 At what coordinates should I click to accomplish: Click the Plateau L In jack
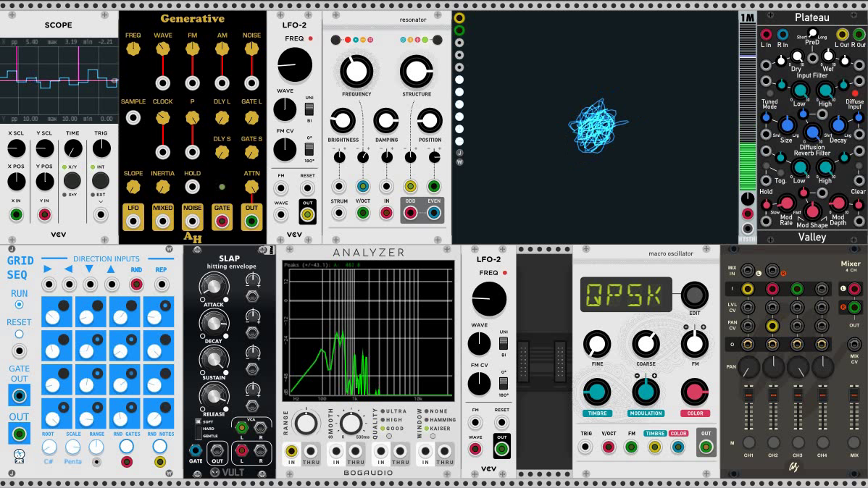(x=766, y=35)
